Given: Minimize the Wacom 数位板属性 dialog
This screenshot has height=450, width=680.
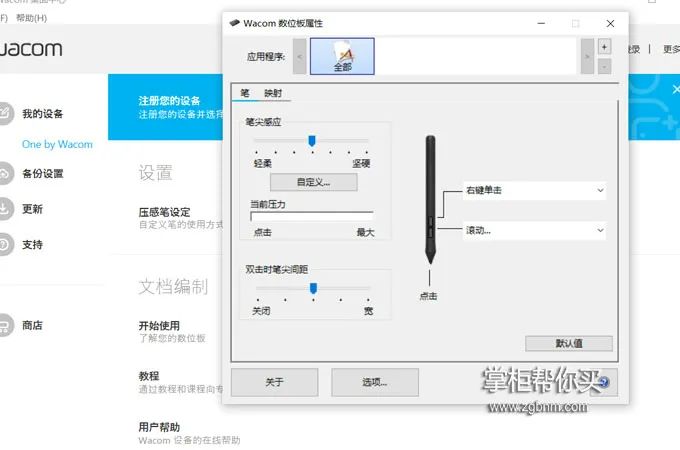Looking at the screenshot, I should (541, 23).
